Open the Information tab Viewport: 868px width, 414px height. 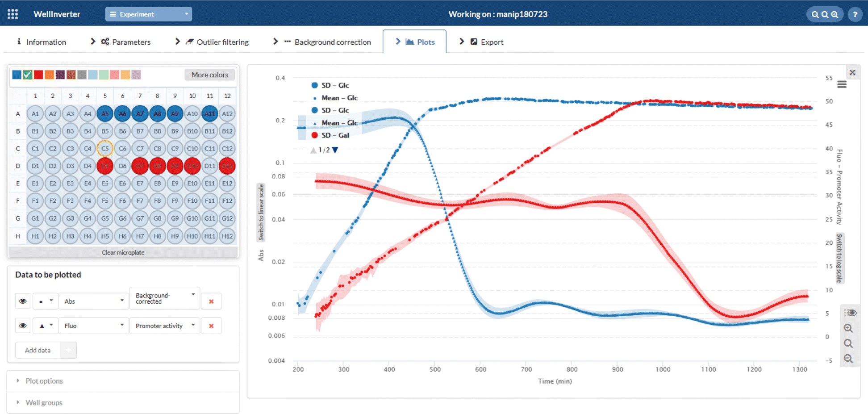click(41, 42)
